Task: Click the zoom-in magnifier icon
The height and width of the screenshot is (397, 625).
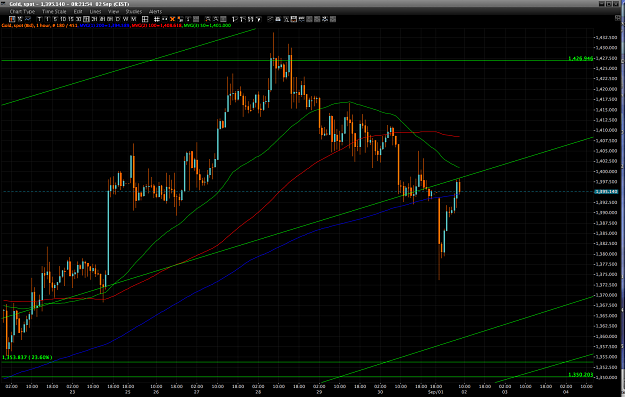Action: click(207, 19)
